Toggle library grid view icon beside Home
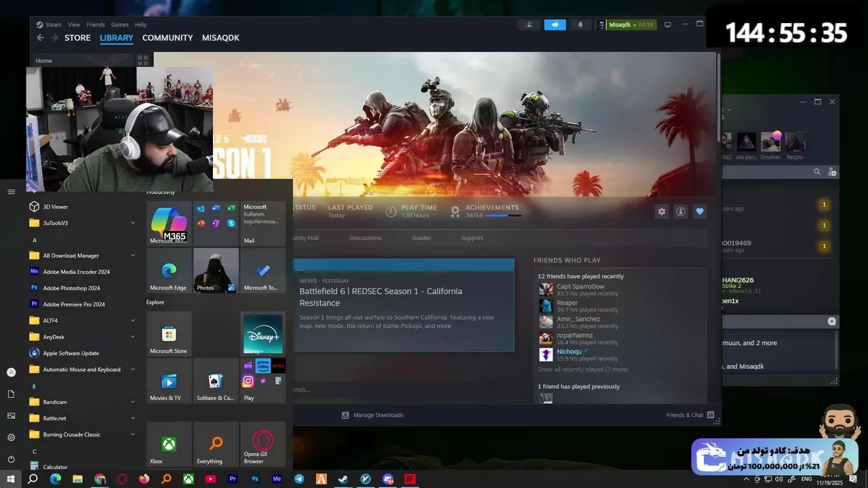The width and height of the screenshot is (868, 488). point(142,60)
